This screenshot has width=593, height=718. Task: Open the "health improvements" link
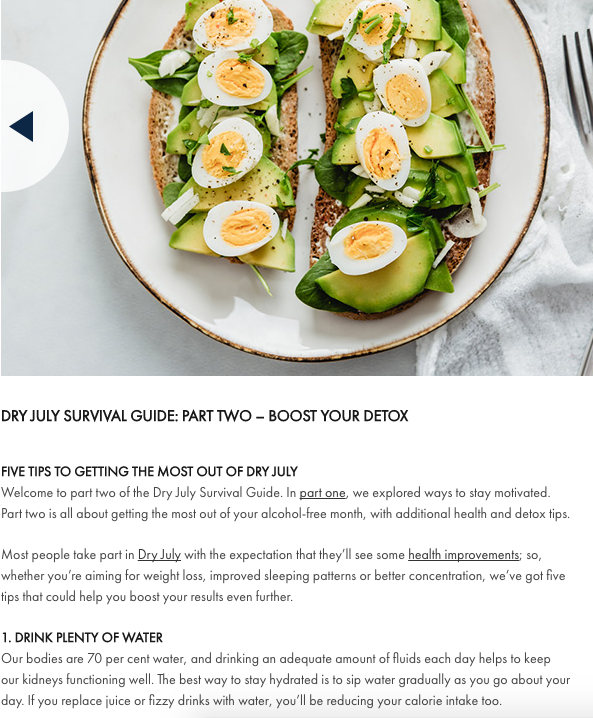click(x=463, y=555)
